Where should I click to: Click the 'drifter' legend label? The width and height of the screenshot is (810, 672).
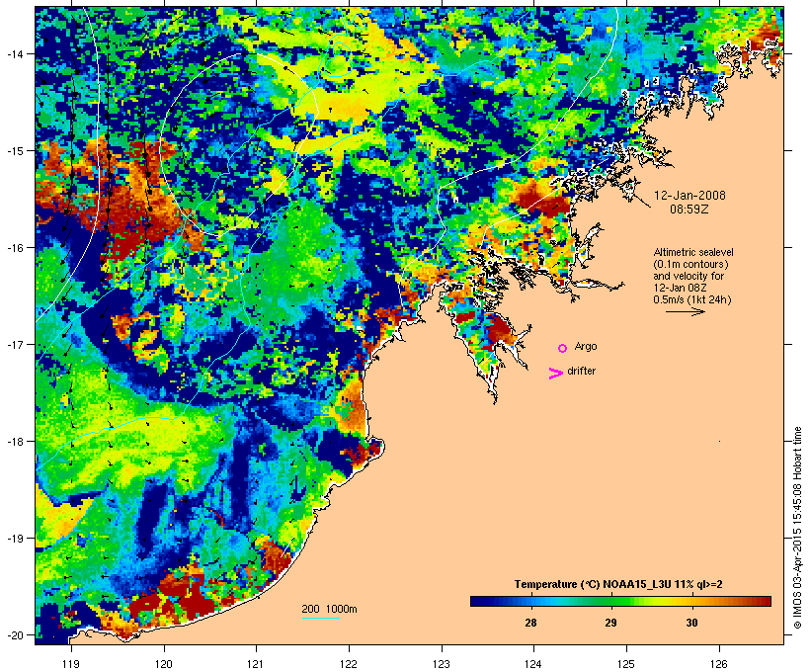tap(581, 371)
